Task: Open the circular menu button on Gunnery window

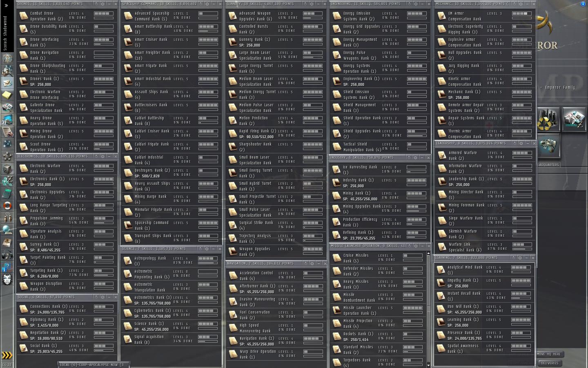Action: point(312,4)
